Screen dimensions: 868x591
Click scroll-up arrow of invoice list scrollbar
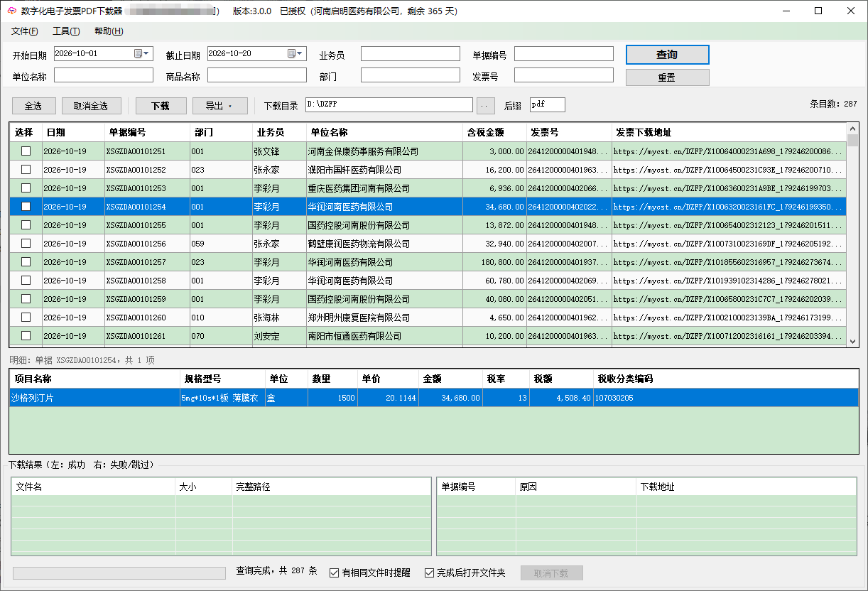pyautogui.click(x=853, y=129)
